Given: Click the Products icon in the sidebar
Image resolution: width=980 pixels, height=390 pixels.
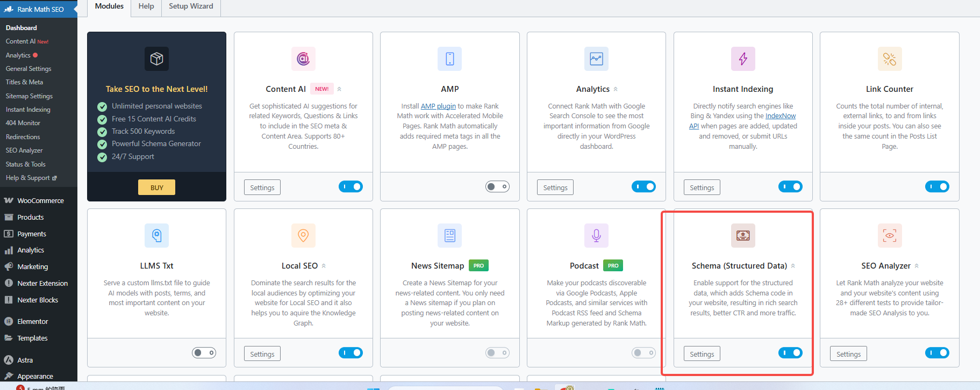Looking at the screenshot, I should tap(9, 217).
